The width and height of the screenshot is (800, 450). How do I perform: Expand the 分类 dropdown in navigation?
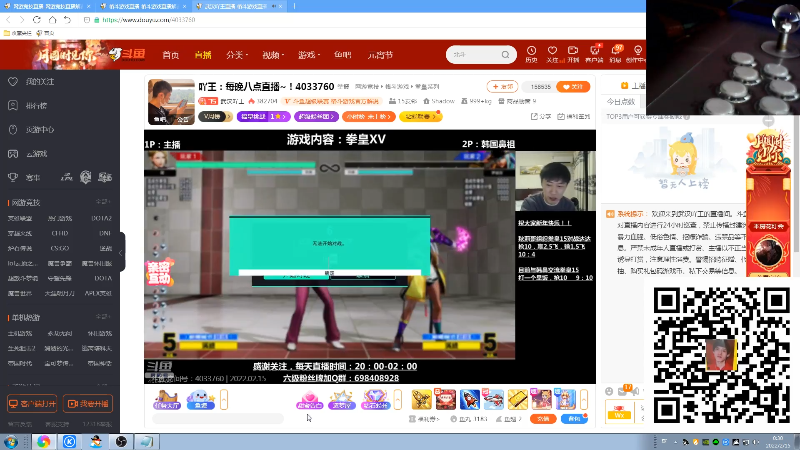click(237, 55)
